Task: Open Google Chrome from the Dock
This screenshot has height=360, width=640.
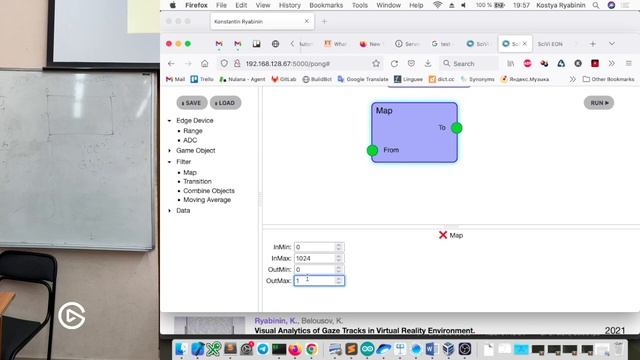Action: (312, 349)
